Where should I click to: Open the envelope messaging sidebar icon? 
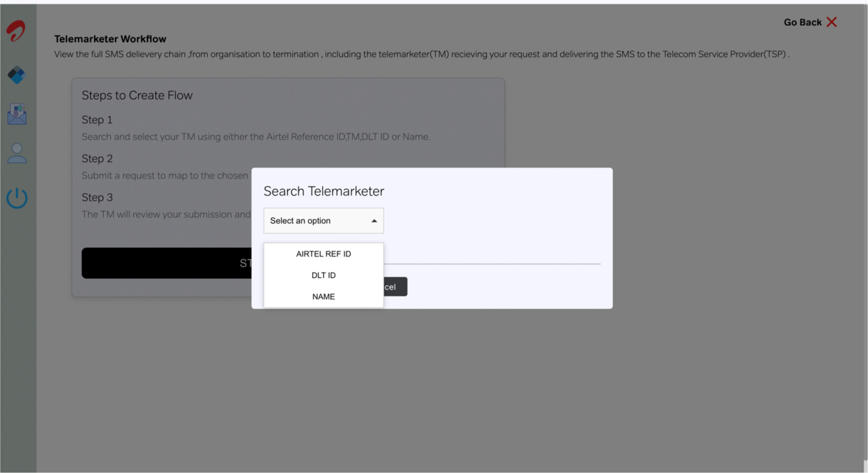tap(17, 114)
